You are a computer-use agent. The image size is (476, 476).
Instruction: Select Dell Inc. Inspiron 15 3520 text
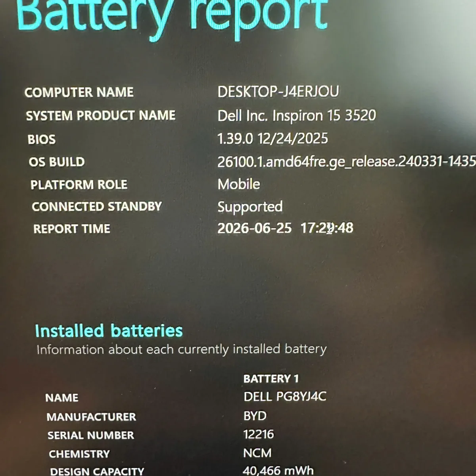point(297,115)
